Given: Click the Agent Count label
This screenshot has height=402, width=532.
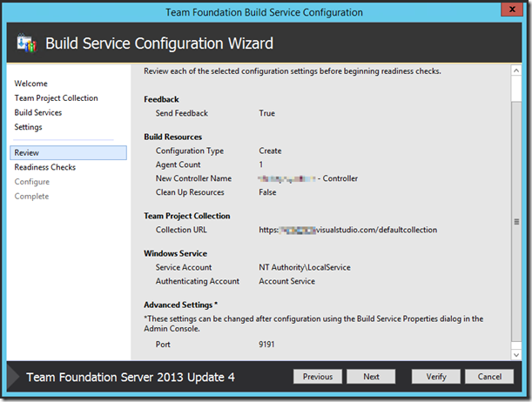Looking at the screenshot, I should point(178,164).
